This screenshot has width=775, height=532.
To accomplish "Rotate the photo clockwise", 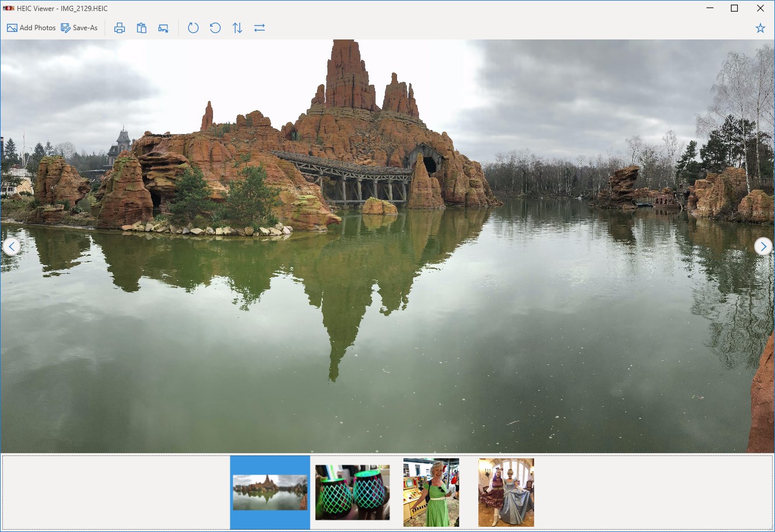I will pyautogui.click(x=193, y=28).
